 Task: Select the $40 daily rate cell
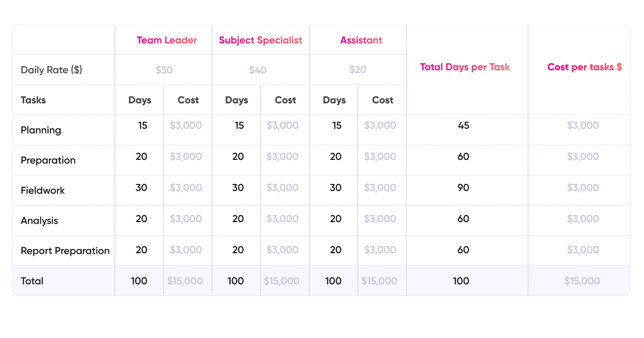point(258,70)
